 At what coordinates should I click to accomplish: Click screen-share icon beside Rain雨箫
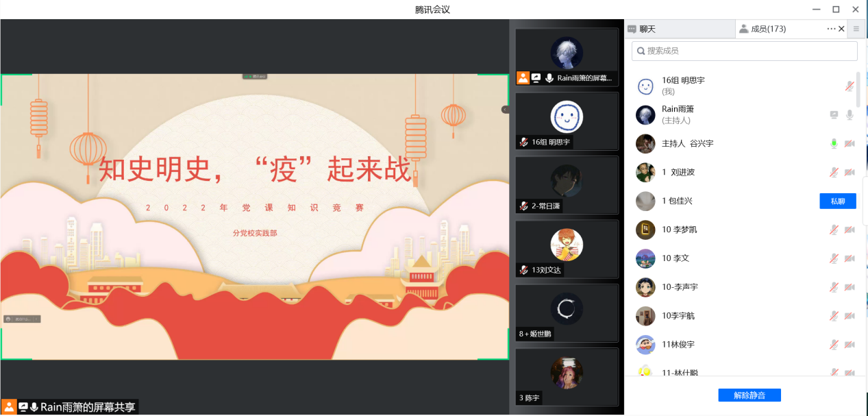[834, 115]
